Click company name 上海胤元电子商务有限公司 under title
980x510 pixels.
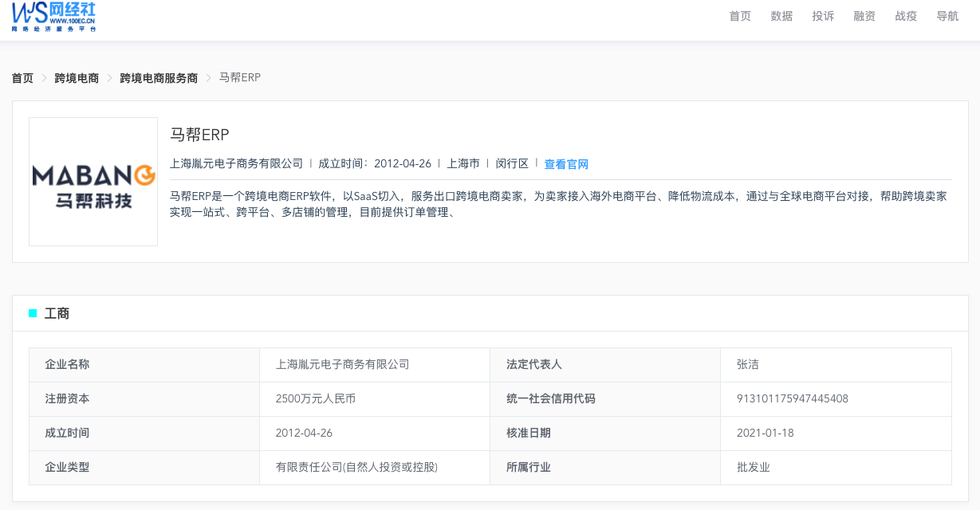pos(237,163)
